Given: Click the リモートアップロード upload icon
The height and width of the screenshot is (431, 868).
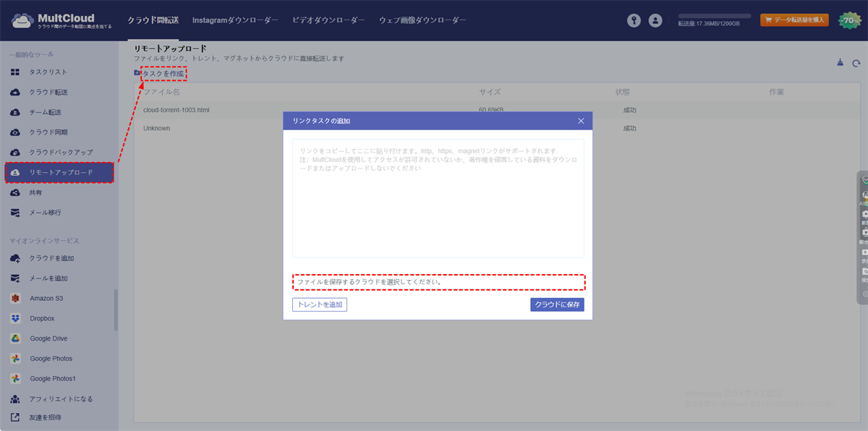Looking at the screenshot, I should coord(14,173).
